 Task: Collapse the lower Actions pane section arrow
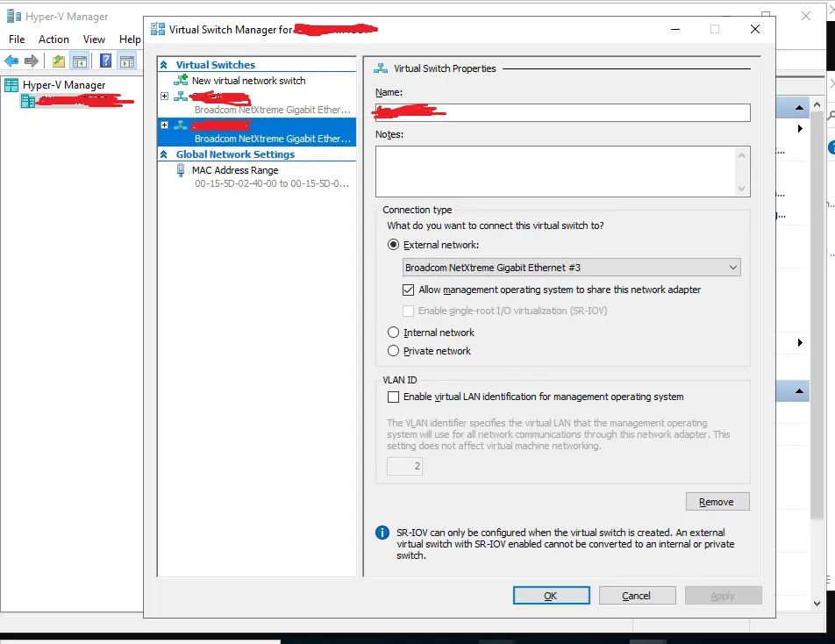[799, 391]
